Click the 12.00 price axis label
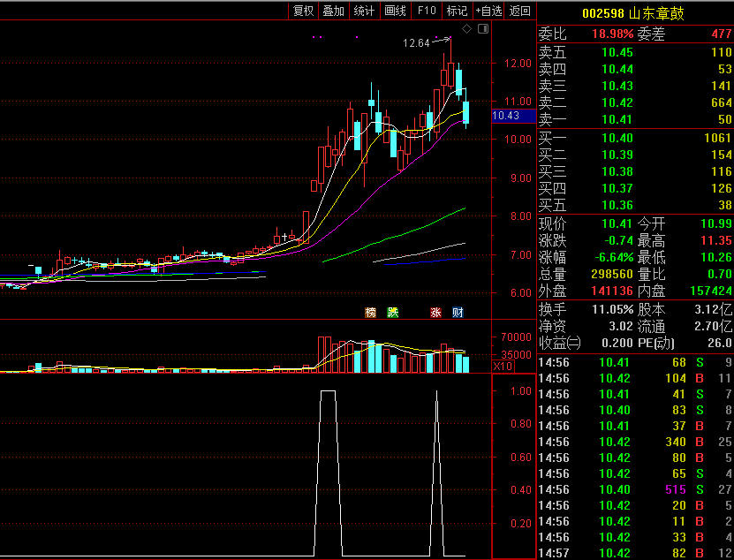The width and height of the screenshot is (734, 560). tap(518, 64)
